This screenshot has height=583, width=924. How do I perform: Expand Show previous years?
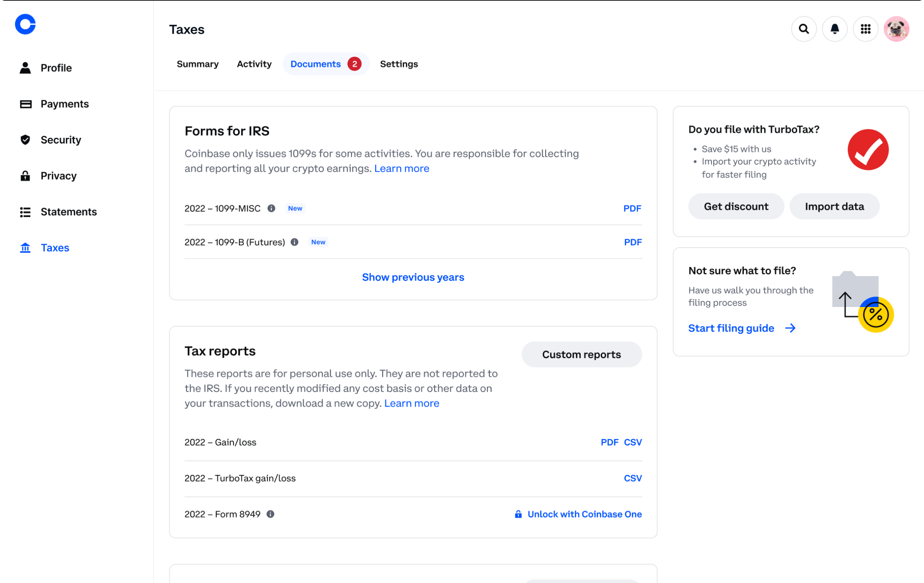[413, 277]
